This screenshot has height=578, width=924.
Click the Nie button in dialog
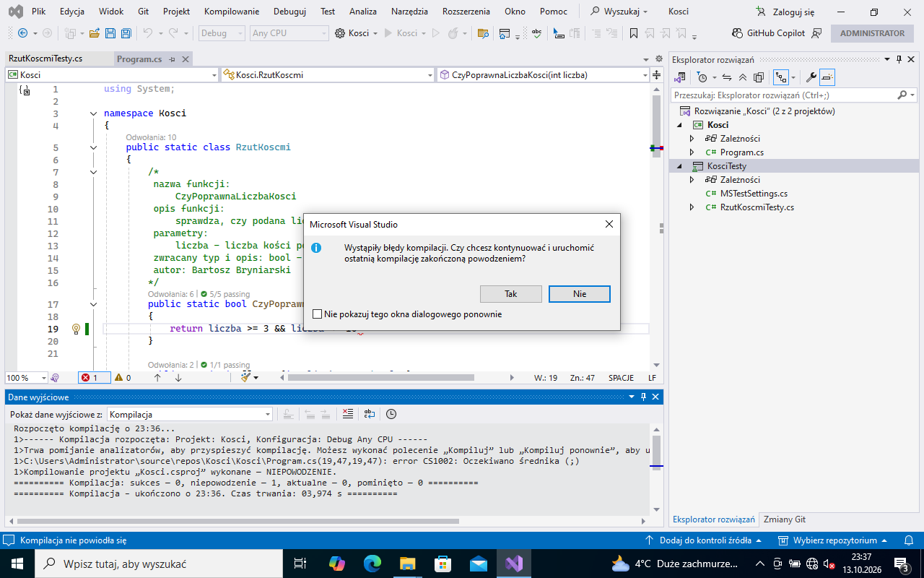[x=580, y=294]
